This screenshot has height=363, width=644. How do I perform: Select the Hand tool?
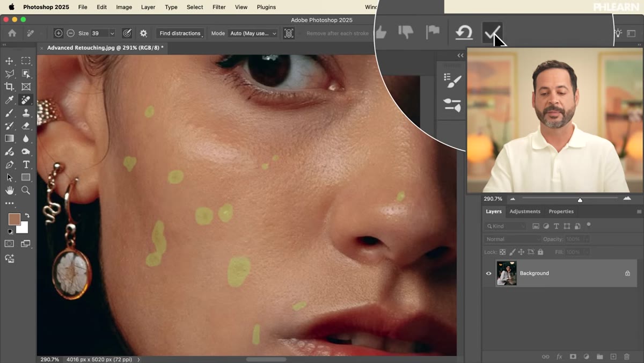coord(9,191)
